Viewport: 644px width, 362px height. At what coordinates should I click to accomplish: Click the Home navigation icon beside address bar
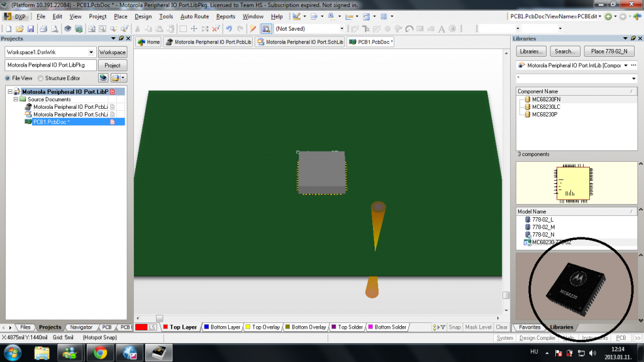coord(637,16)
